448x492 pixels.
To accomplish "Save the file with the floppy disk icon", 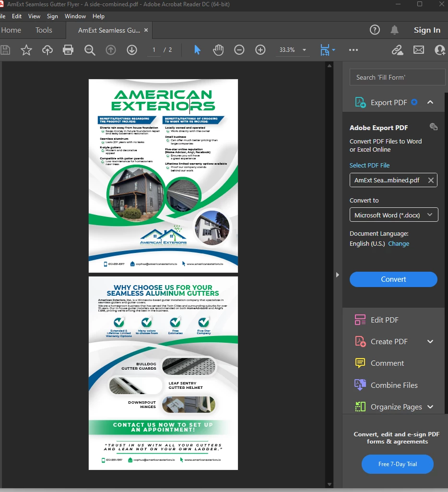I will (5, 50).
